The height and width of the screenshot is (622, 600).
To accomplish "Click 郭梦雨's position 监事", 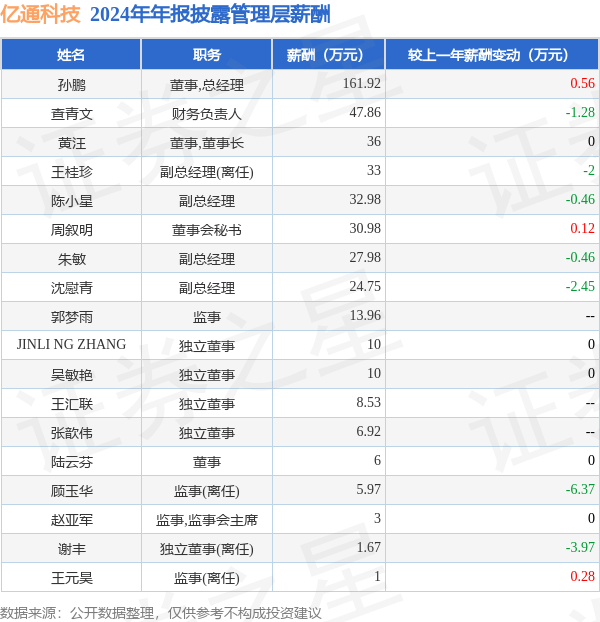I will pyautogui.click(x=207, y=317).
